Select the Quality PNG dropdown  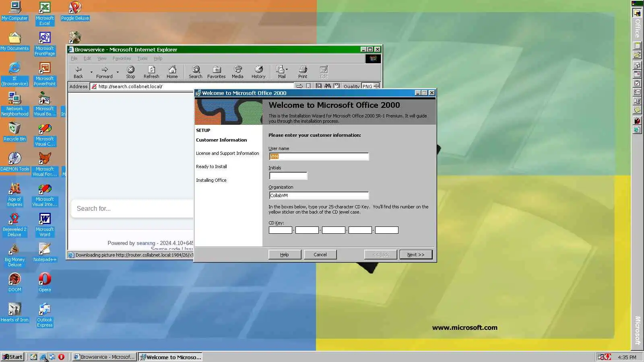[370, 86]
